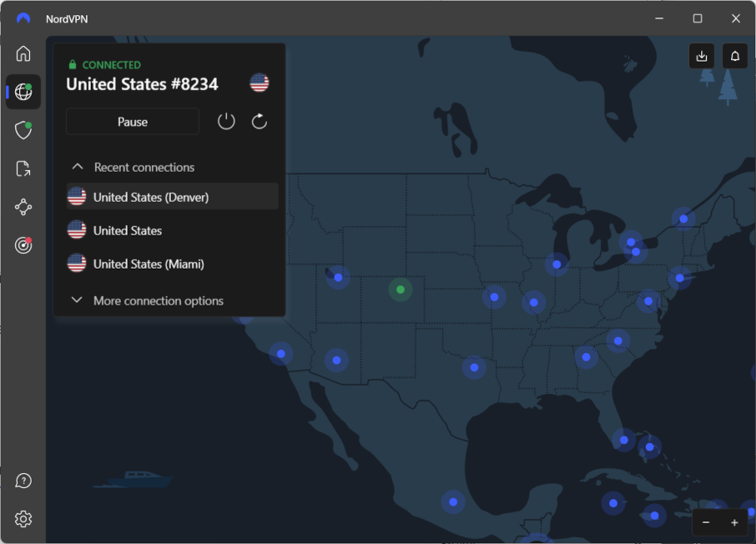Open the Threat Protection shield icon
Screen dimensions: 756x544
click(x=23, y=130)
